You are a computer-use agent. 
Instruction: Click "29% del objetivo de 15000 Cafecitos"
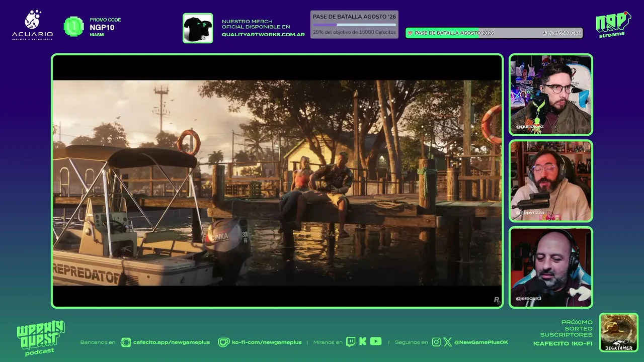pyautogui.click(x=354, y=32)
